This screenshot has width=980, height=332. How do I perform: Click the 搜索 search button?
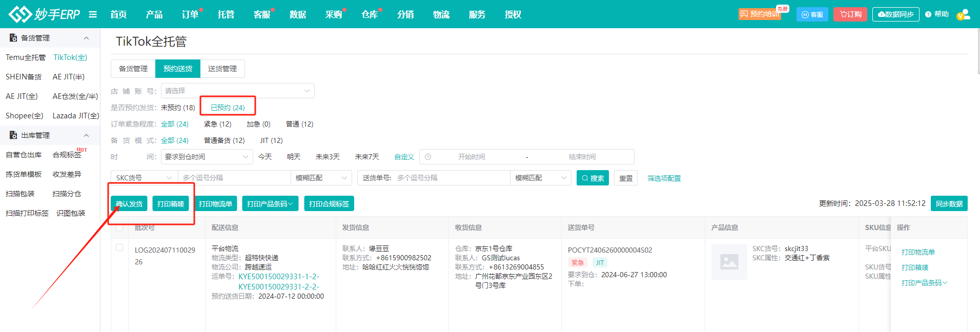pos(593,178)
